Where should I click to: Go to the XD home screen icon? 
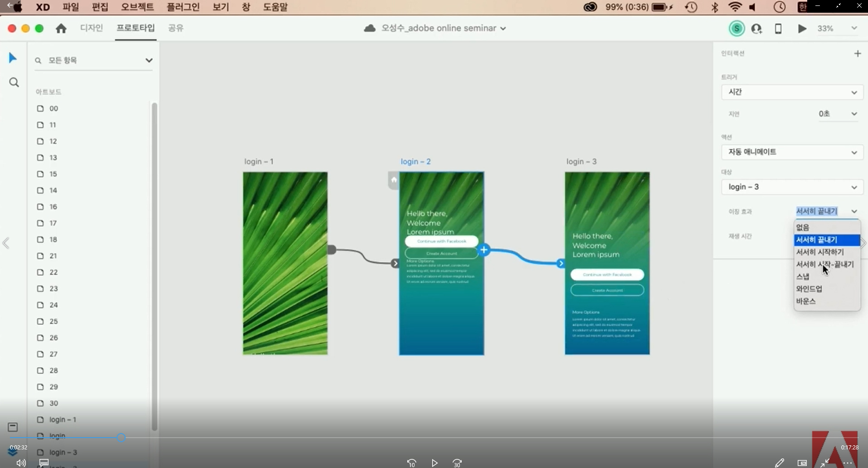(61, 29)
